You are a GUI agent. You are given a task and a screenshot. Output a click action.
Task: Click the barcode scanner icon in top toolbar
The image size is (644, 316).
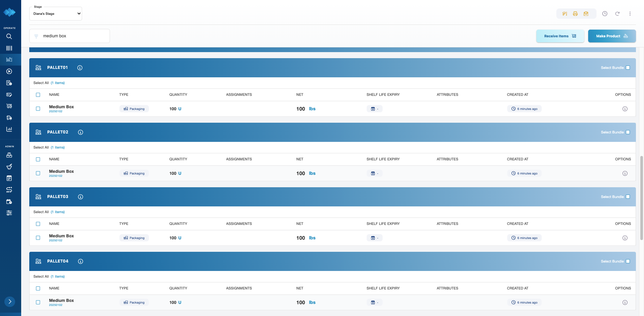click(565, 14)
